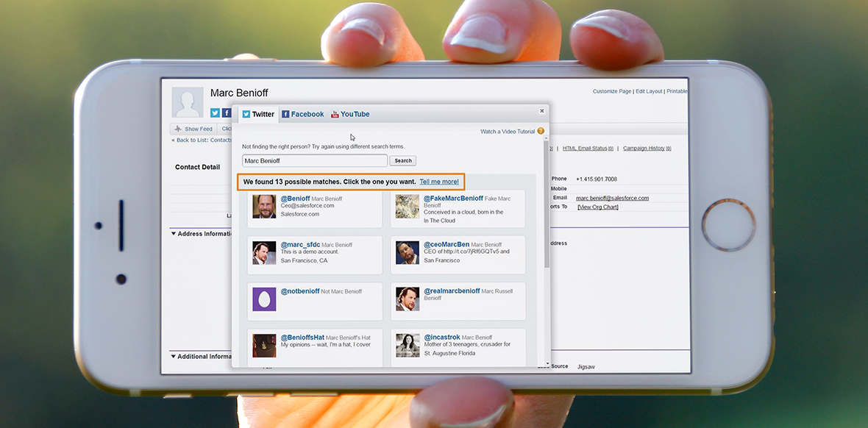868x428 pixels.
Task: Open the Tell me more! link
Action: (x=439, y=182)
